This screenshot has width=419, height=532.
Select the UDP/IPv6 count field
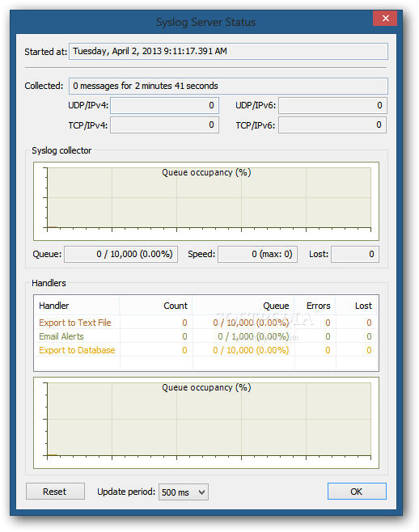coord(332,106)
